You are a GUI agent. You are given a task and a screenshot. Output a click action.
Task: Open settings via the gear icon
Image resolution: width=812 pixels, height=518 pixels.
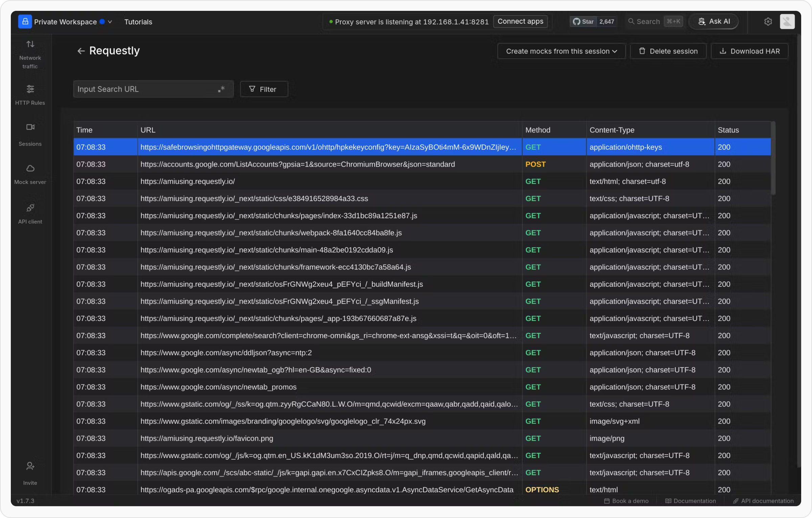click(x=768, y=22)
